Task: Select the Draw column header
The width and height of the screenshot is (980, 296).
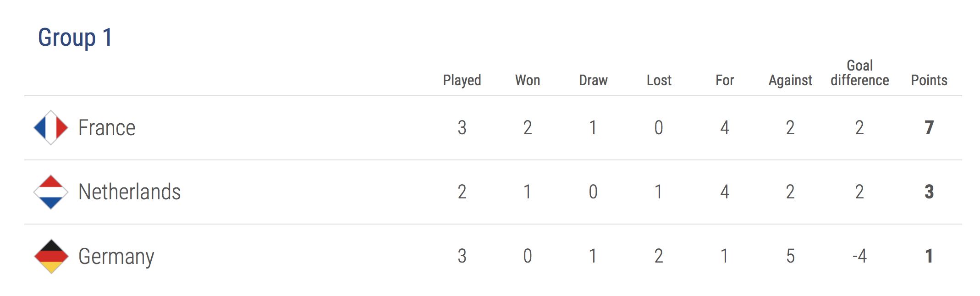Action: click(593, 80)
